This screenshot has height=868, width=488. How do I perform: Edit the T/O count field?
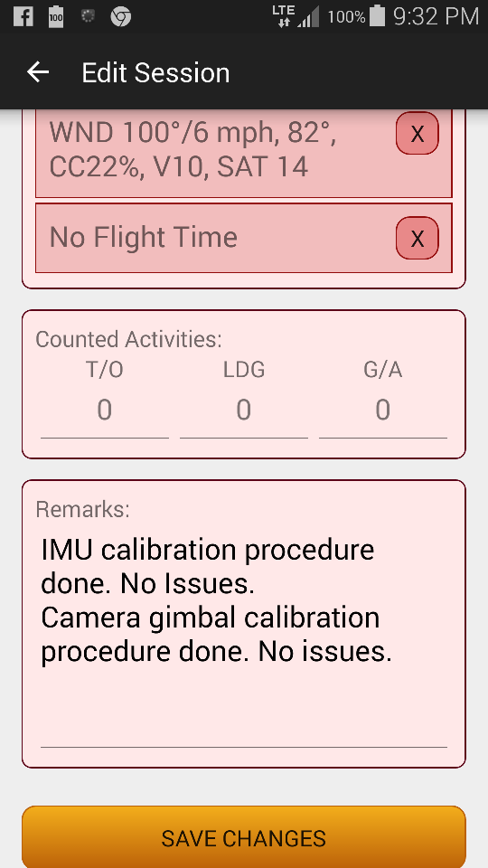105,411
